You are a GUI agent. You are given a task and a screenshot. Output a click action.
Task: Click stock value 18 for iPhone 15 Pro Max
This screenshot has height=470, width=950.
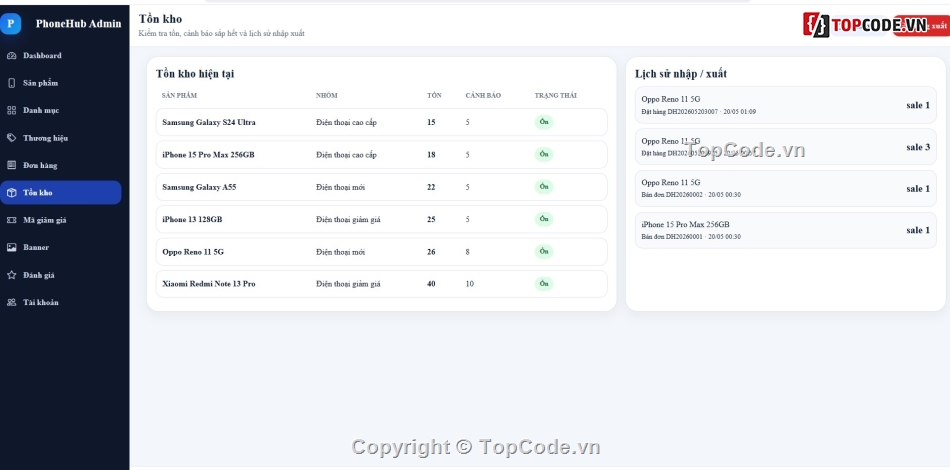click(x=431, y=155)
